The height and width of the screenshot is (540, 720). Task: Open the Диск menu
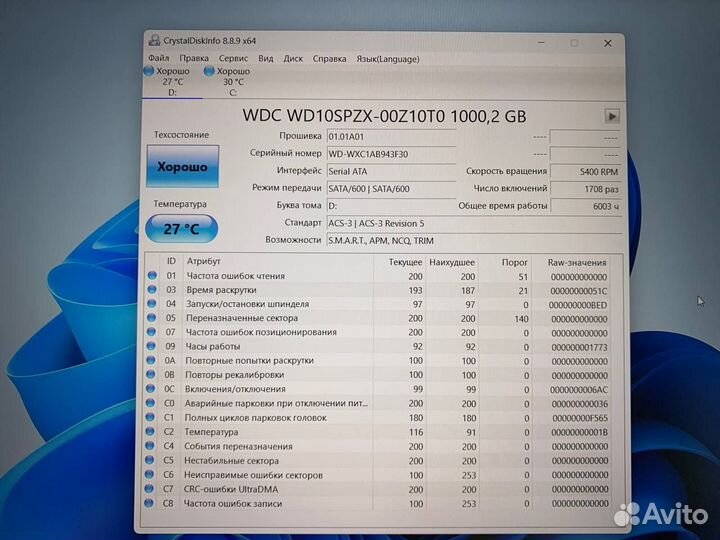tap(293, 59)
